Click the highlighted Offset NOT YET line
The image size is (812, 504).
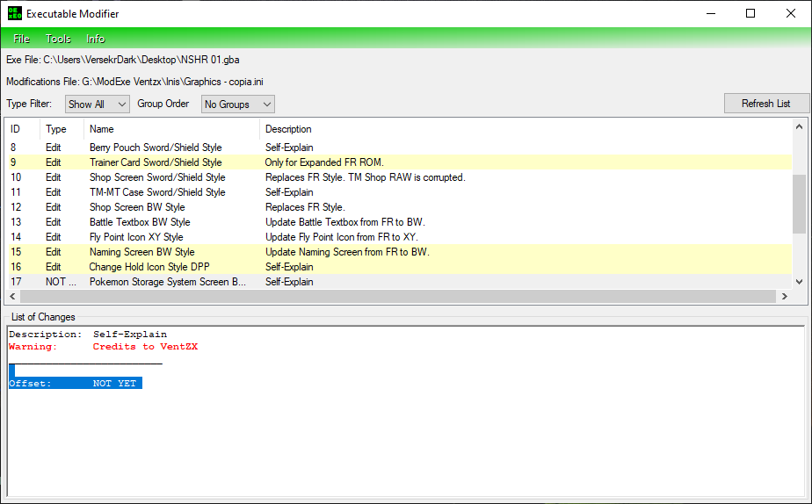pyautogui.click(x=75, y=384)
